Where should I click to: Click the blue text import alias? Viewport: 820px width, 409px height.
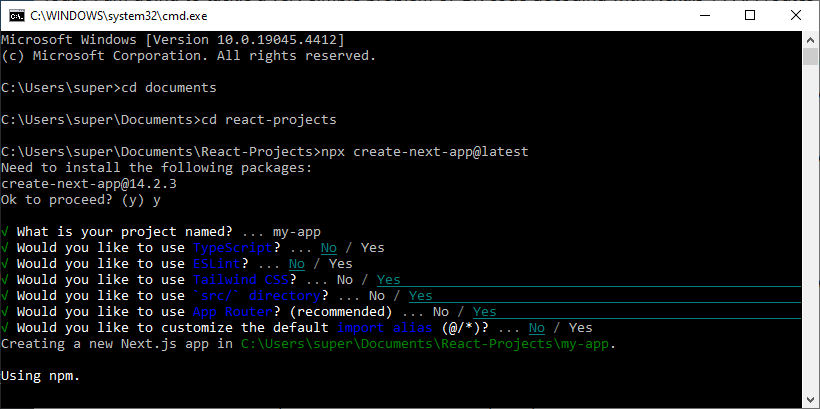(384, 328)
